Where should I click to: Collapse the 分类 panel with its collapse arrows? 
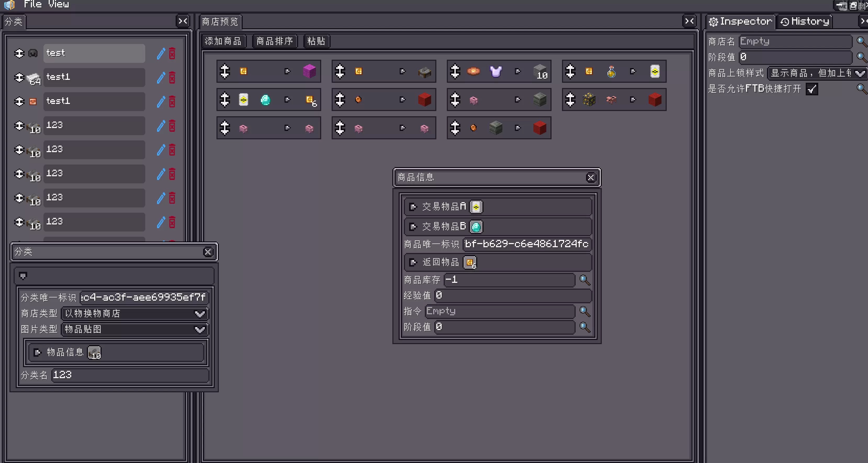coord(183,21)
